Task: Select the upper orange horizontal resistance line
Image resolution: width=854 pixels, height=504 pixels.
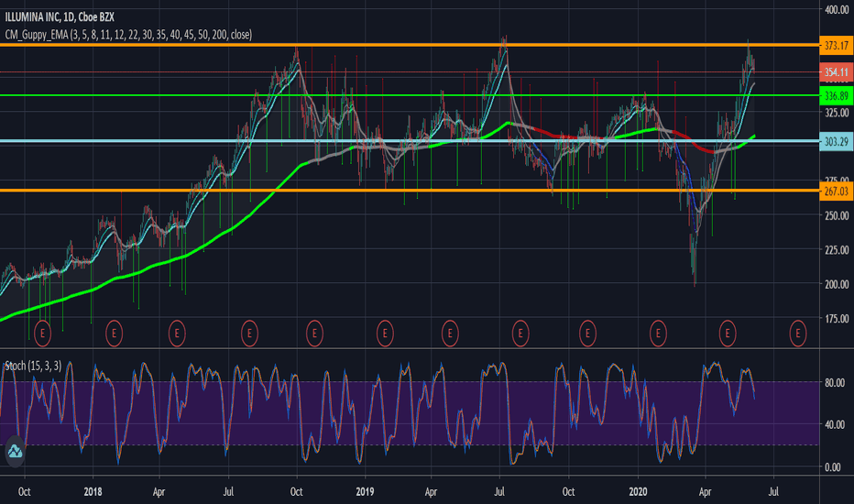Action: pyautogui.click(x=410, y=45)
